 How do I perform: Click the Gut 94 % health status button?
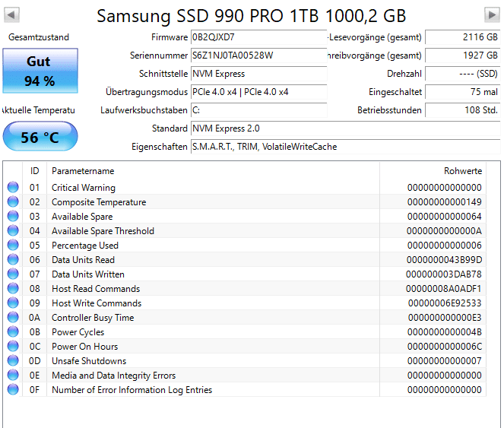coord(40,71)
